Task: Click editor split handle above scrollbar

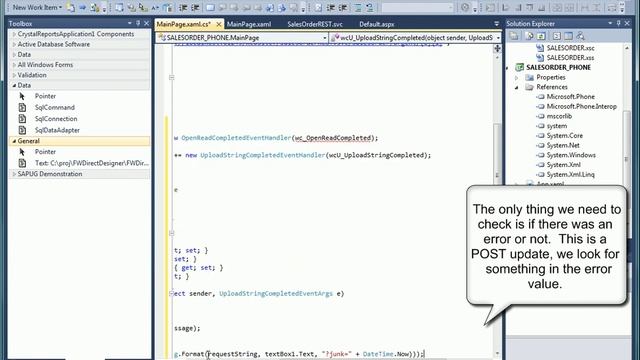Action: (497, 49)
